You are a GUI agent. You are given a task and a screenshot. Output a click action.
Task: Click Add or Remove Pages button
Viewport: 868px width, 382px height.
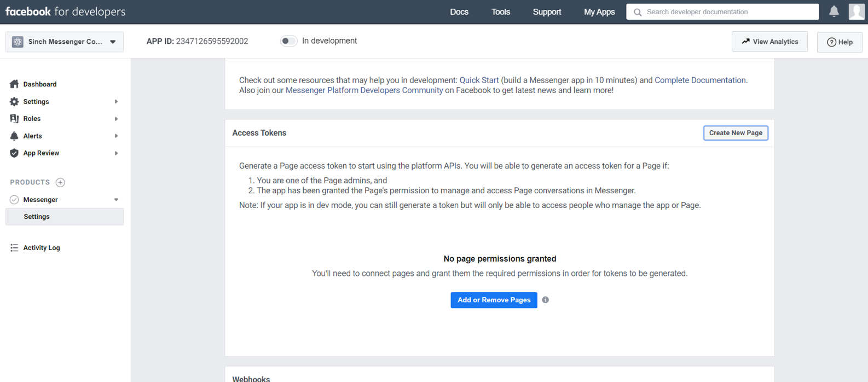494,300
